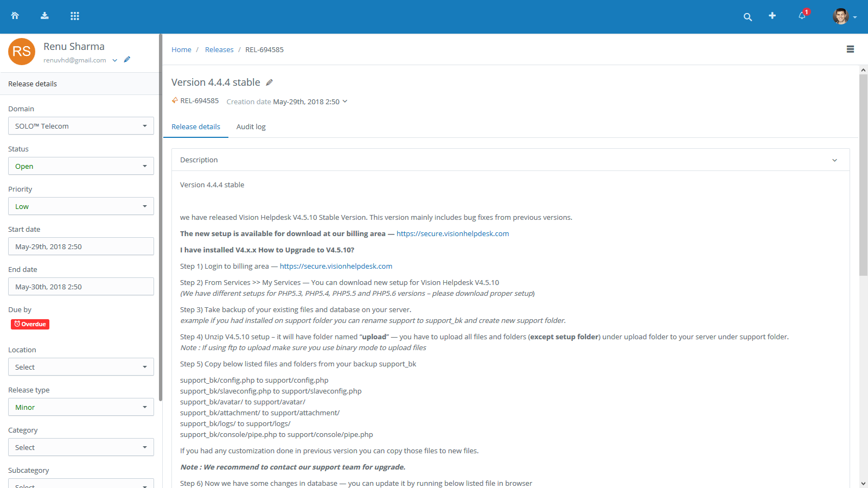Screen dimensions: 868x488
Task: Switch to the Audit log tab
Action: [x=251, y=127]
